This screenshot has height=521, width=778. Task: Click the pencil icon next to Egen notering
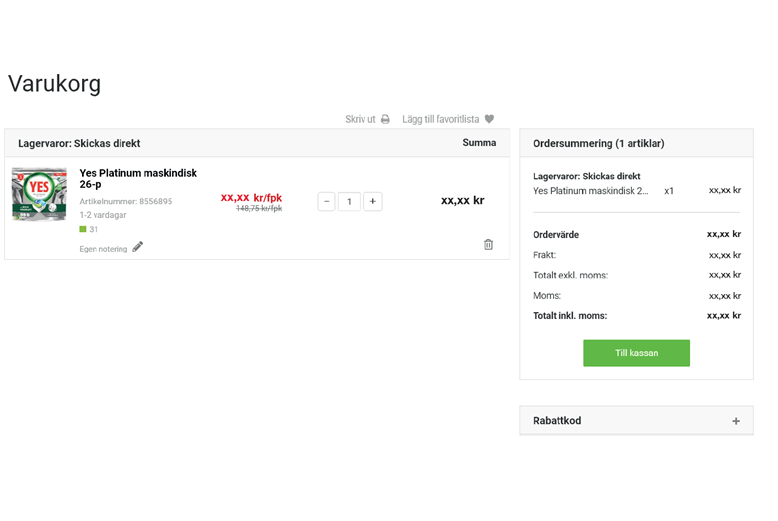click(x=138, y=247)
